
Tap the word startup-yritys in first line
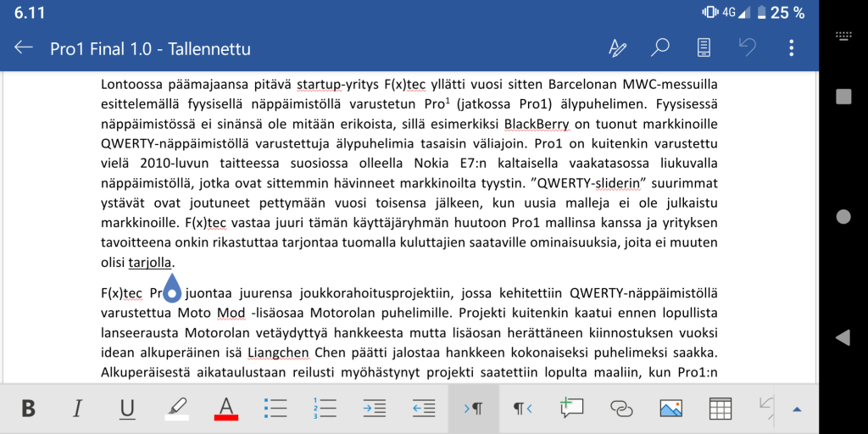[337, 85]
